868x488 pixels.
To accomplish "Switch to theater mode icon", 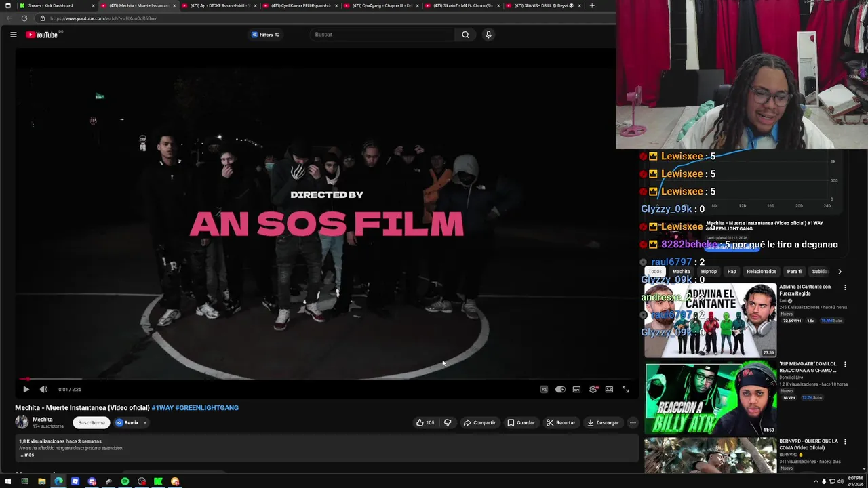I will [x=609, y=390].
